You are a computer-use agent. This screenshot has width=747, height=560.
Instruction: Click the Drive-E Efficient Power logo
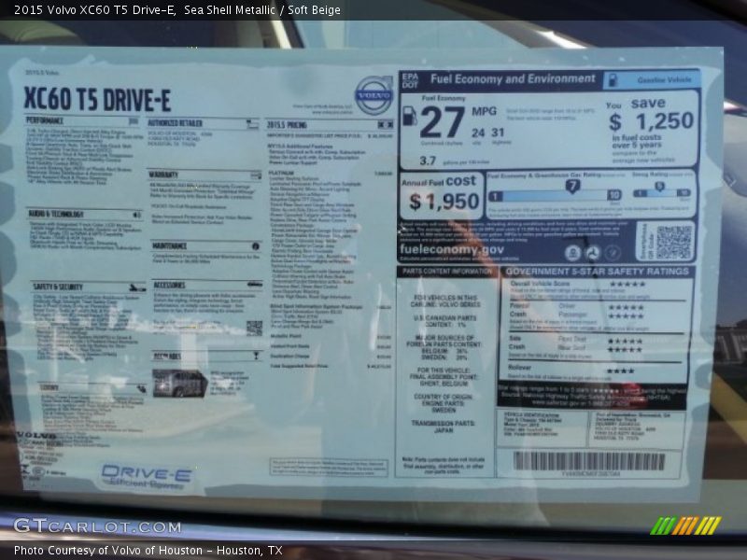pyautogui.click(x=148, y=476)
